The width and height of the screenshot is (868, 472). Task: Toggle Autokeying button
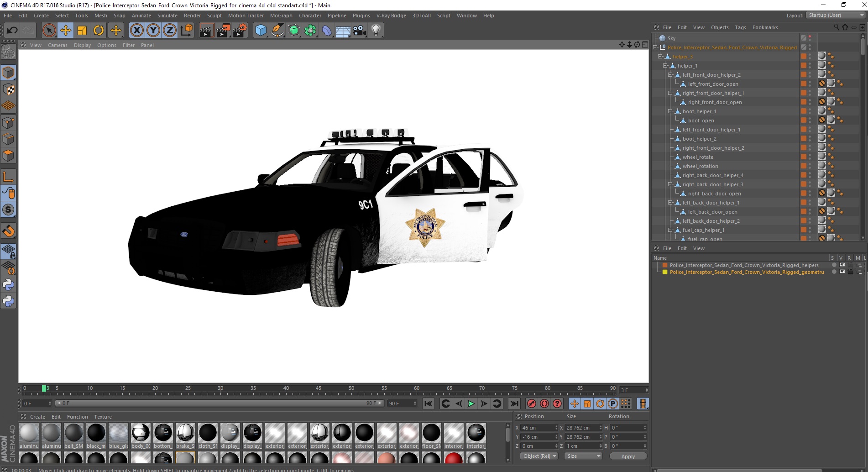(x=544, y=404)
